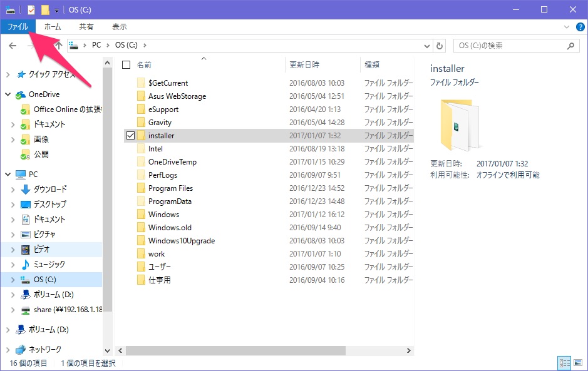Select the ユーザー folder icon
The image size is (588, 371).
point(141,267)
